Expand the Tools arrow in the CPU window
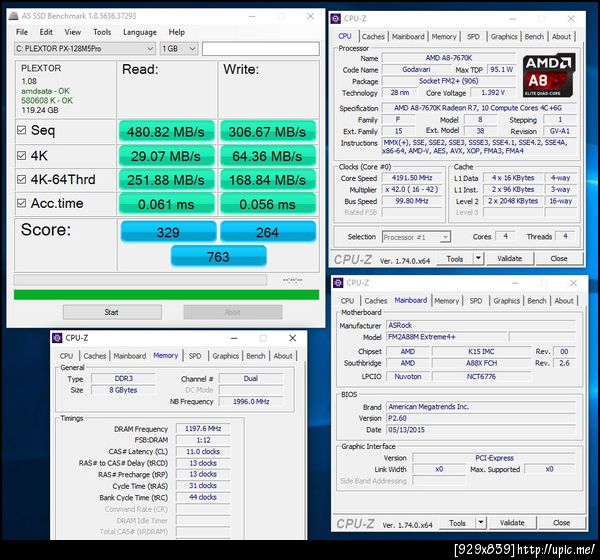This screenshot has width=600, height=560. pos(478,259)
